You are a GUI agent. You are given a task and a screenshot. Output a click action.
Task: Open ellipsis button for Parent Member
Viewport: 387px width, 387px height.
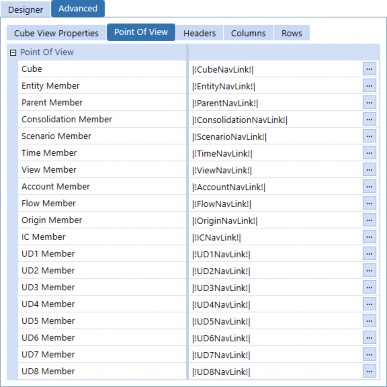point(369,103)
